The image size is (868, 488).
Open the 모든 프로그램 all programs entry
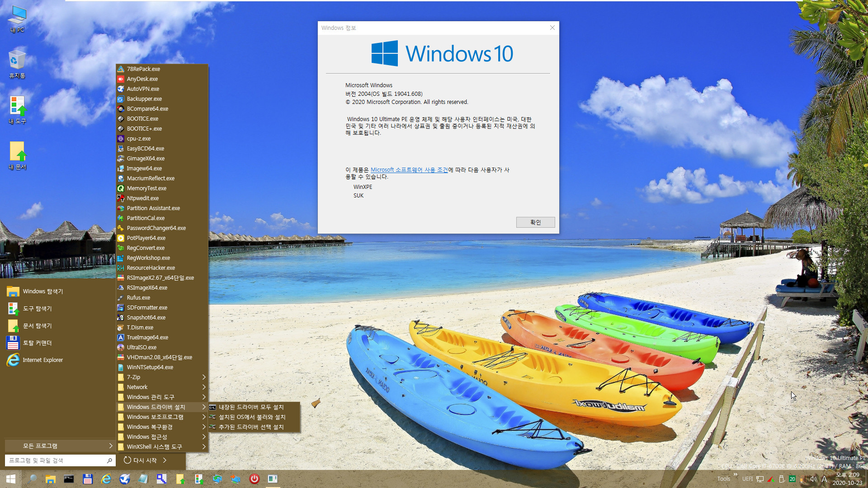click(x=60, y=446)
